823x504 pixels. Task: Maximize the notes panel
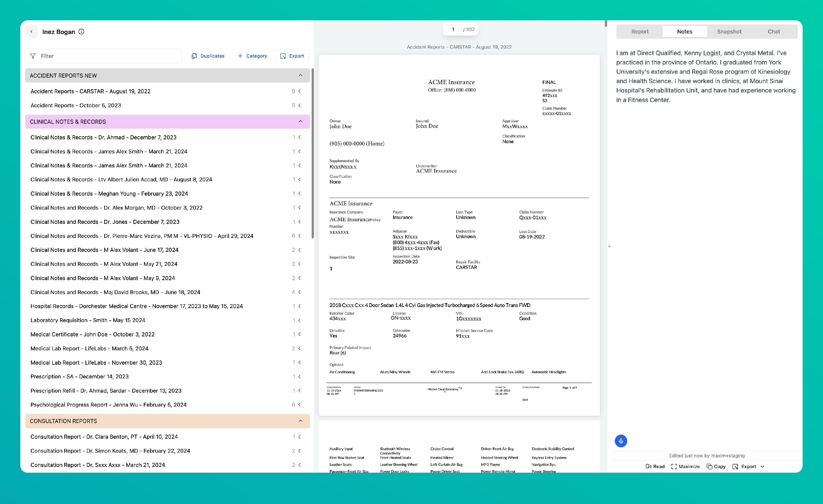coord(685,466)
